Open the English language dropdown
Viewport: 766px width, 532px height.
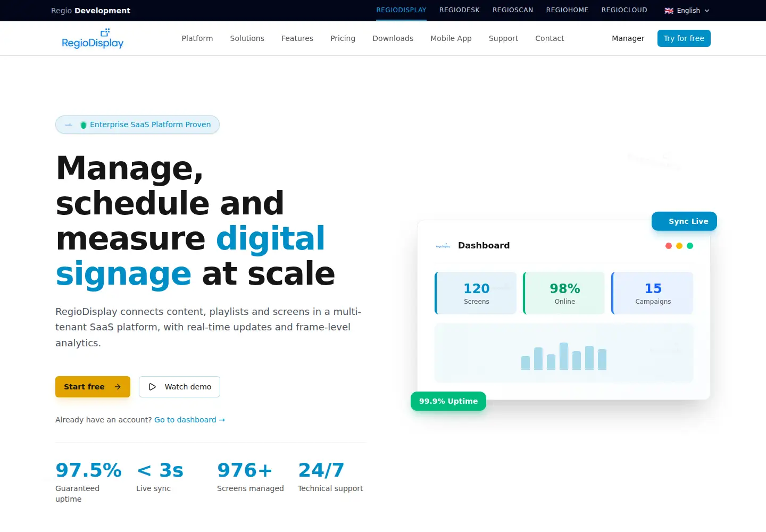[687, 11]
